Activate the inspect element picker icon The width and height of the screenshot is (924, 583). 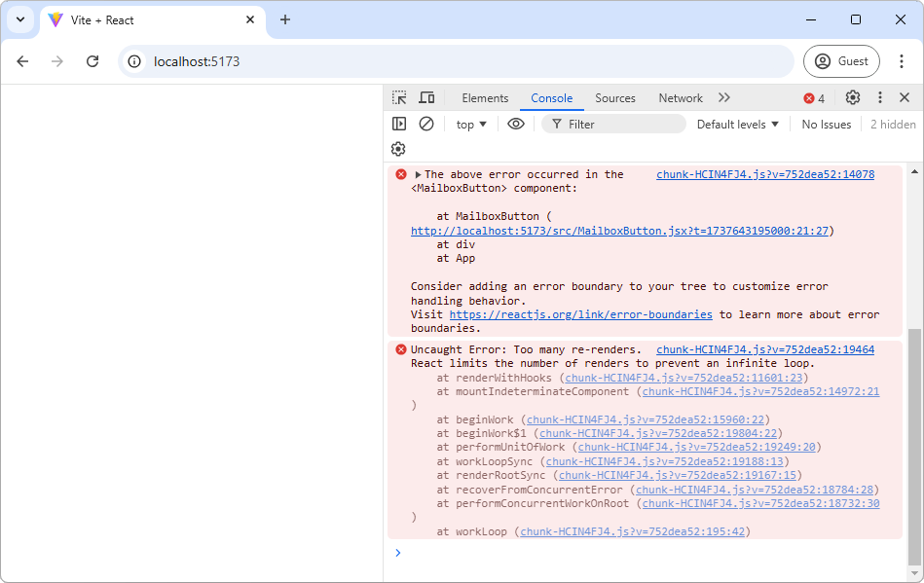399,98
